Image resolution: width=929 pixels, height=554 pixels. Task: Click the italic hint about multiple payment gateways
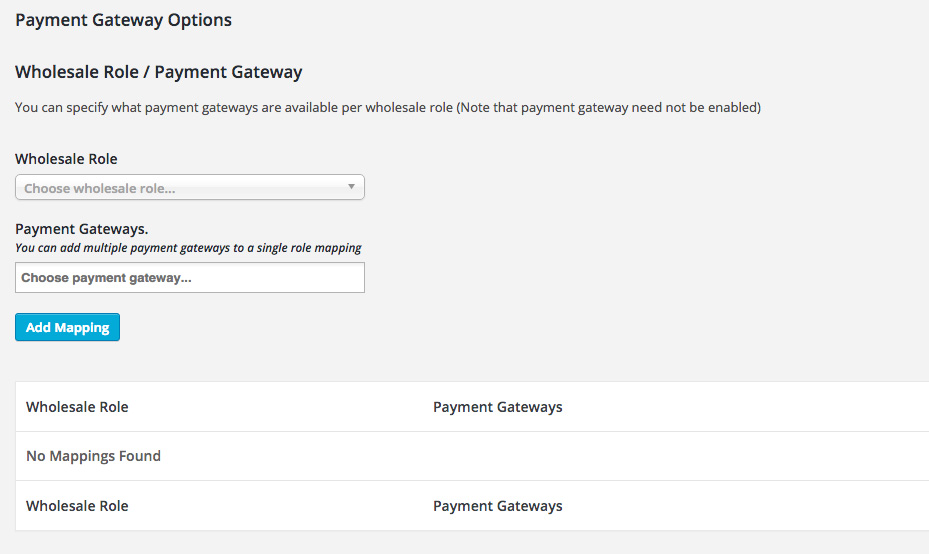click(x=188, y=248)
